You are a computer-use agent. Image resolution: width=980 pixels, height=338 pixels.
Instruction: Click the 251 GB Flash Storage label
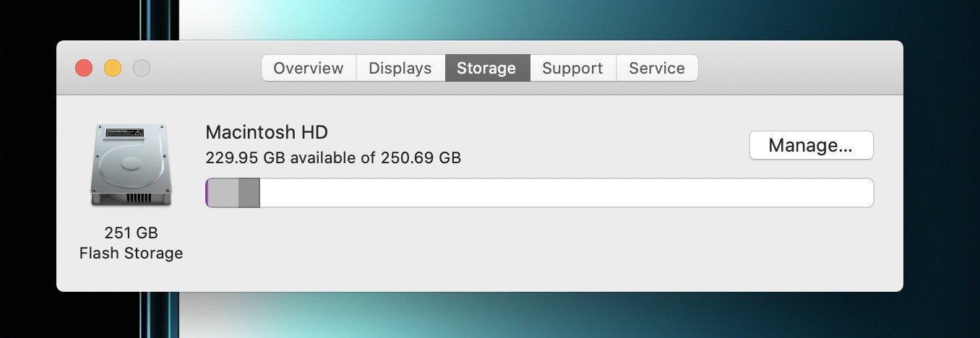[x=131, y=243]
